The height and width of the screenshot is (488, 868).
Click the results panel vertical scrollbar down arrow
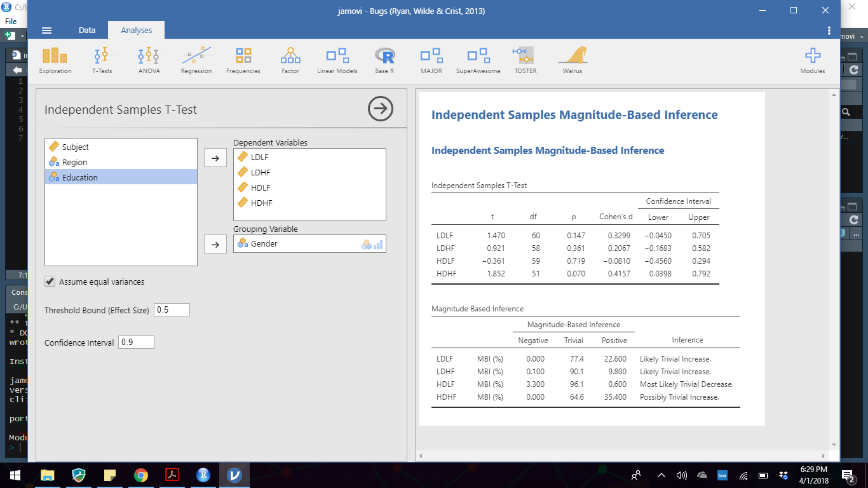833,445
